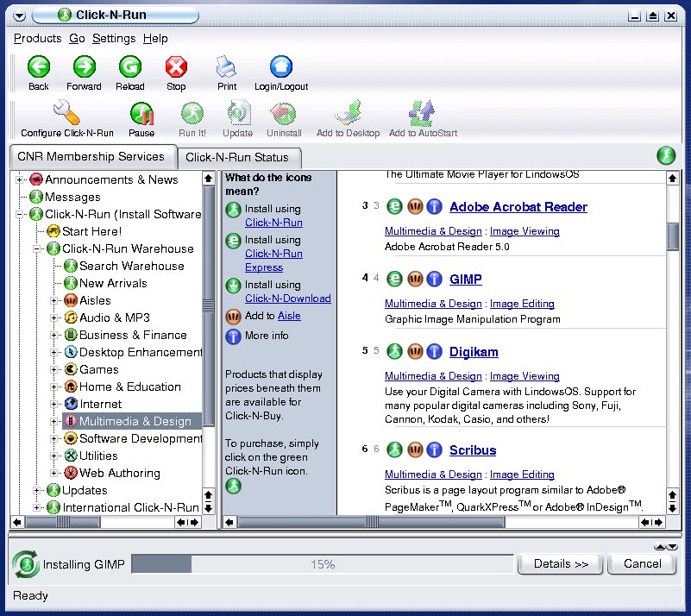The image size is (691, 616).
Task: Add Adobe Acrobat Reader to an aisle
Action: [415, 206]
